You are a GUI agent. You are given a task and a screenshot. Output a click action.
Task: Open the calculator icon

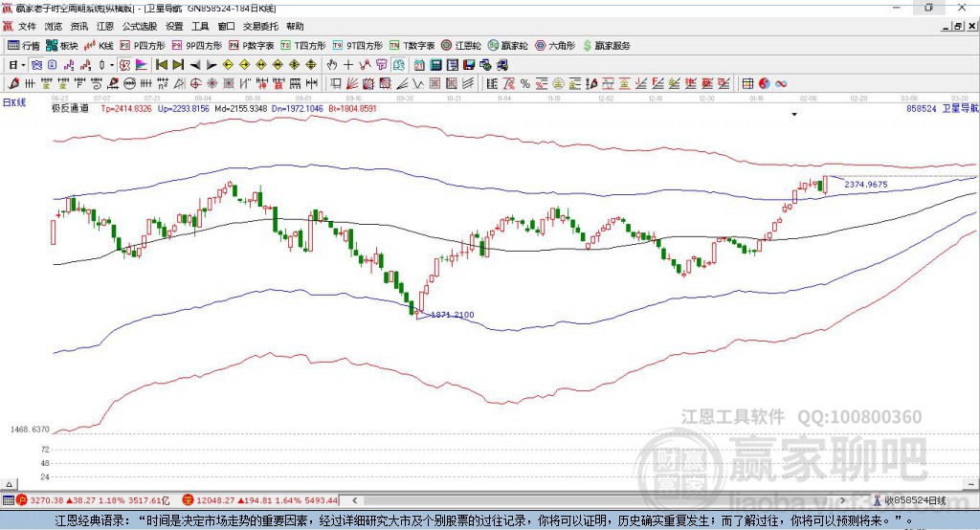[x=435, y=65]
